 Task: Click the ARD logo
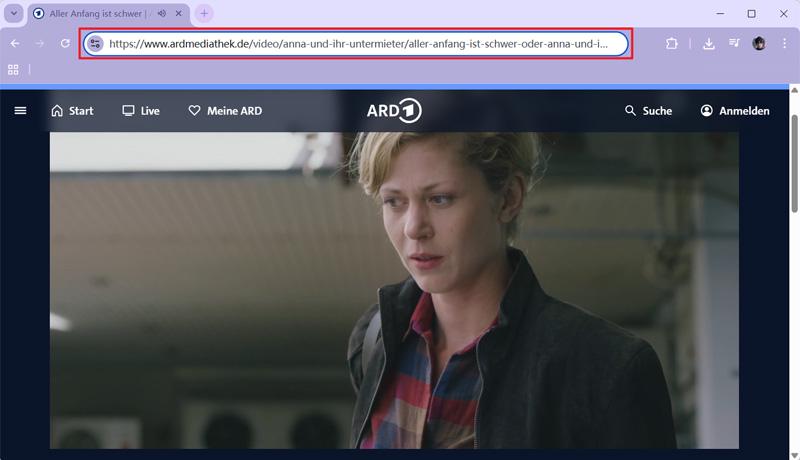pyautogui.click(x=393, y=111)
